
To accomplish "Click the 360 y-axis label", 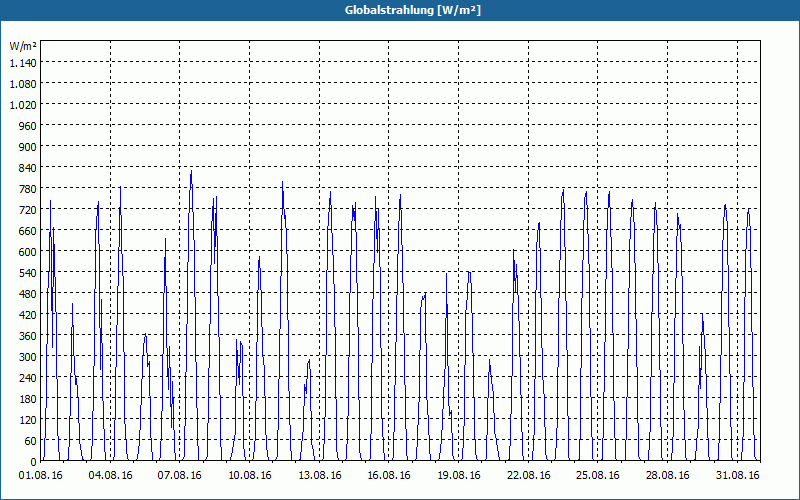I will [x=28, y=336].
